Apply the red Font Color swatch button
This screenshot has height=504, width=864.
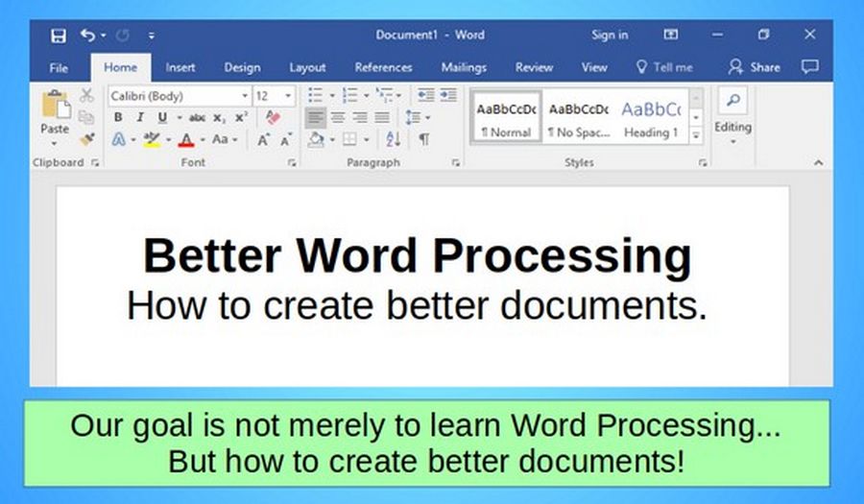(x=186, y=139)
